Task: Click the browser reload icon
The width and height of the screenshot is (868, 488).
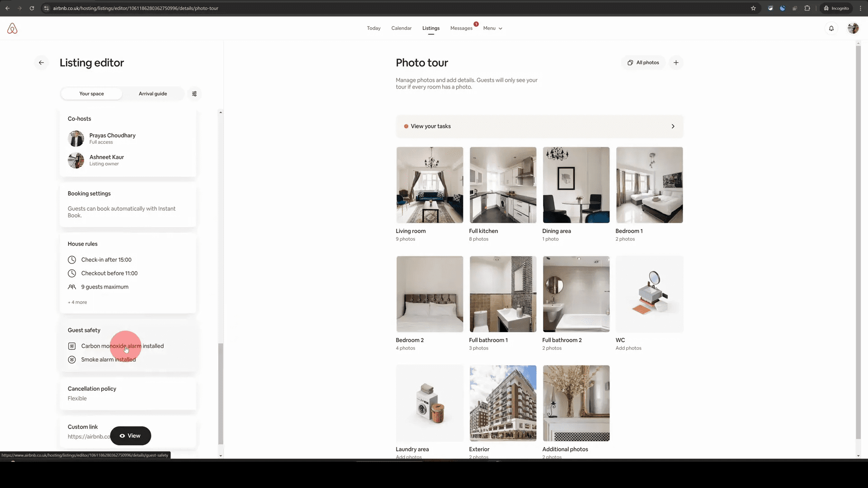Action: click(32, 8)
